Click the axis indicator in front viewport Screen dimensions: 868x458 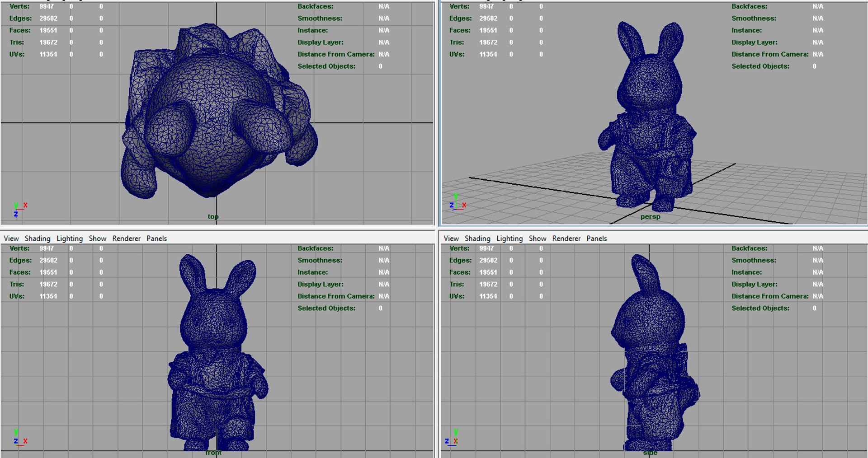[x=20, y=438]
